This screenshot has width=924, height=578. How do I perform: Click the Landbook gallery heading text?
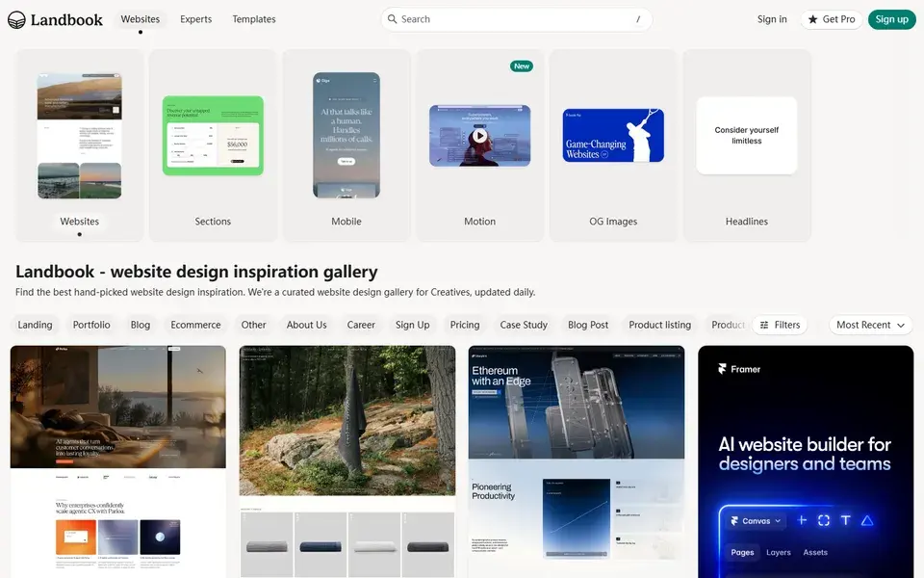pyautogui.click(x=196, y=272)
